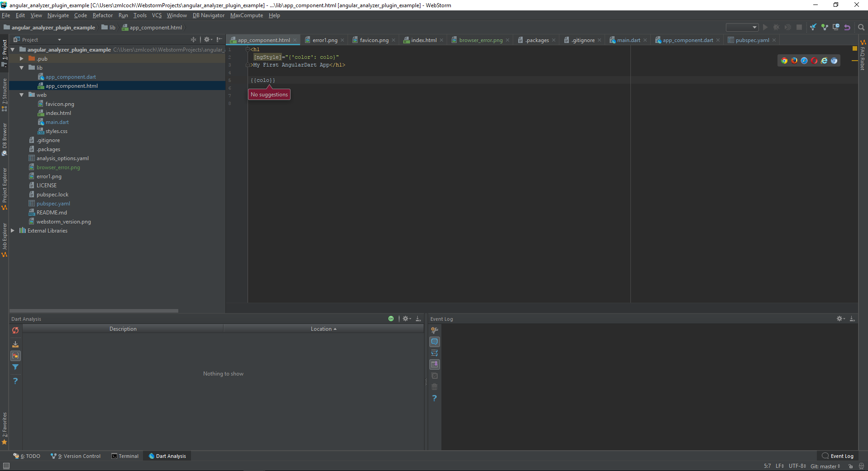Toggle the 7: Structure tool window stripe
The image size is (868, 471).
pos(5,95)
